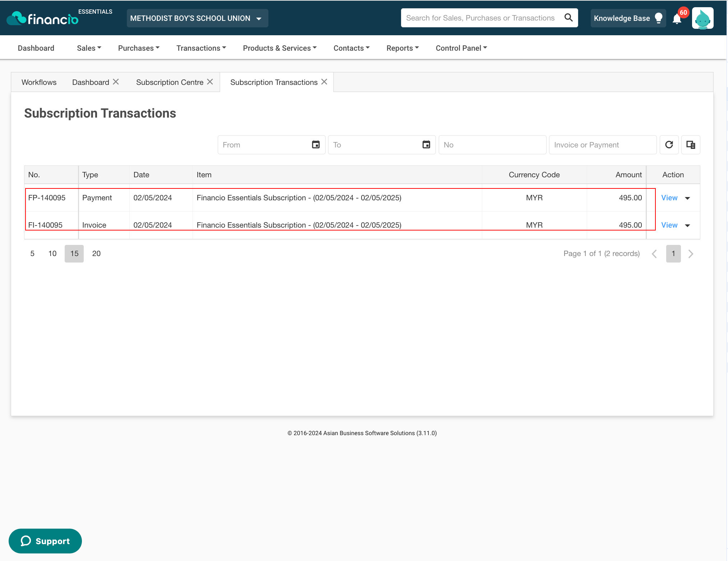Expand action dropdown for FI-140095 row
The height and width of the screenshot is (561, 728).
(687, 225)
